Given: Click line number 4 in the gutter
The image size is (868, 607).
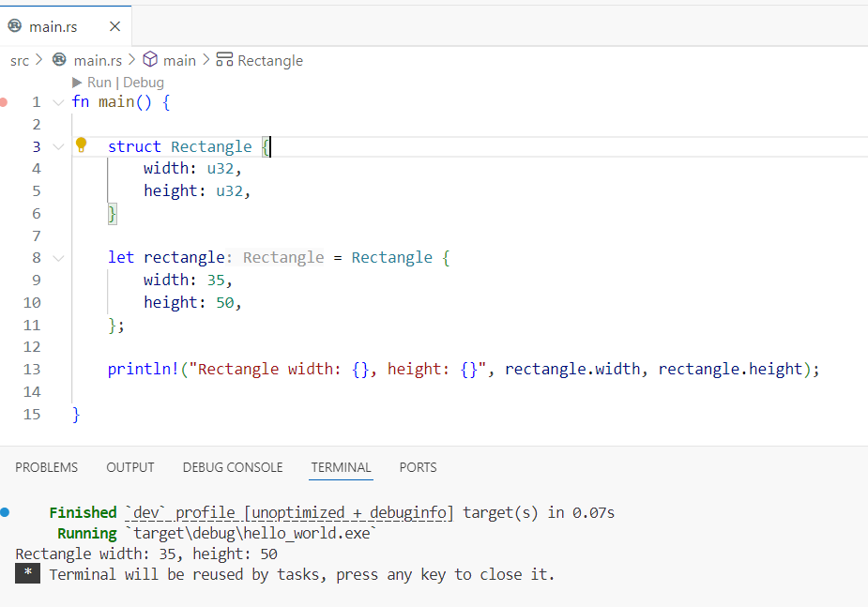Looking at the screenshot, I should [37, 168].
